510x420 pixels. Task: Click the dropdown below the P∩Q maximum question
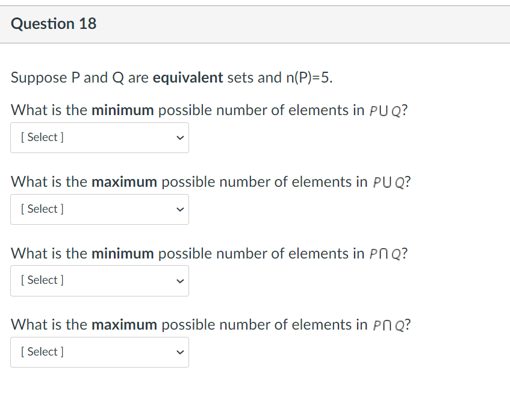99,351
